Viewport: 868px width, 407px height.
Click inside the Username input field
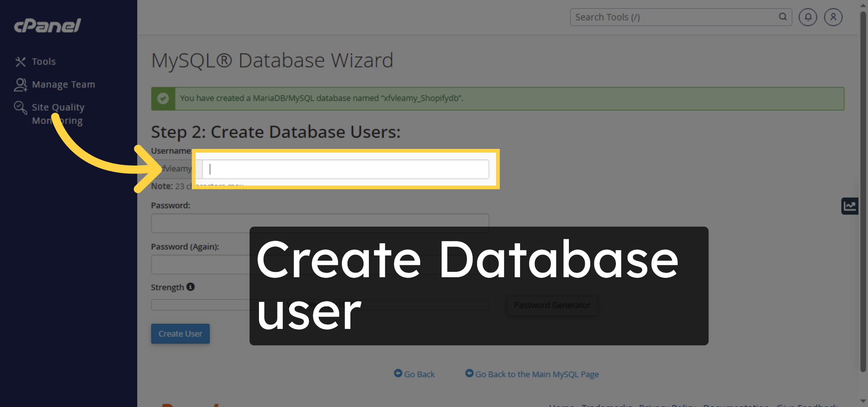[x=345, y=169]
